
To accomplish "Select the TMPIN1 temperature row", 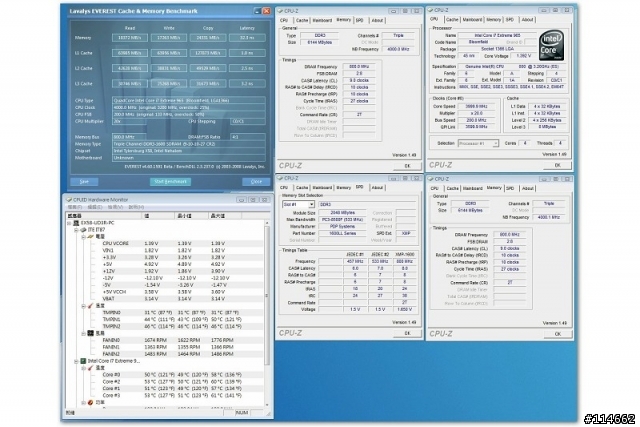I will [x=165, y=320].
